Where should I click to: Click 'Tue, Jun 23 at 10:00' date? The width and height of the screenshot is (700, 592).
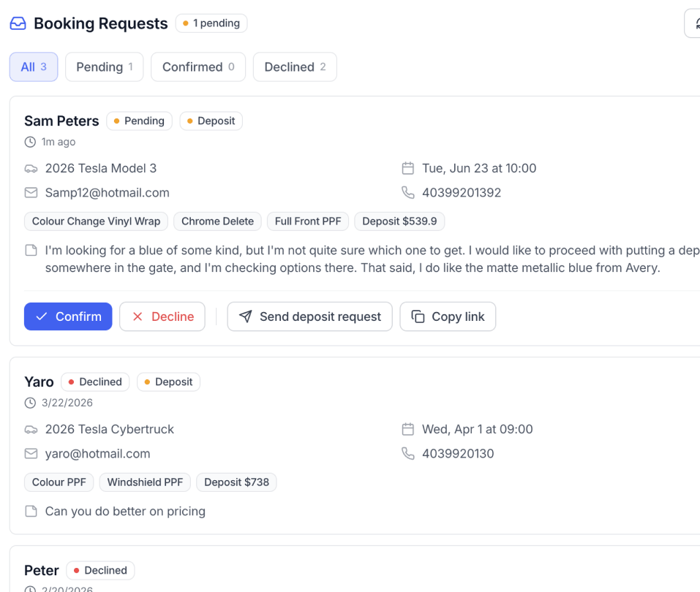click(x=479, y=168)
